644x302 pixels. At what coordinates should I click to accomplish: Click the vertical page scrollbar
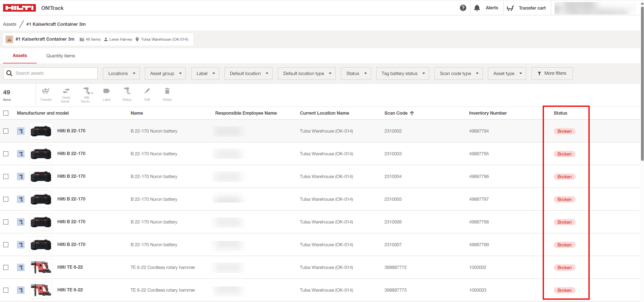coord(642,83)
